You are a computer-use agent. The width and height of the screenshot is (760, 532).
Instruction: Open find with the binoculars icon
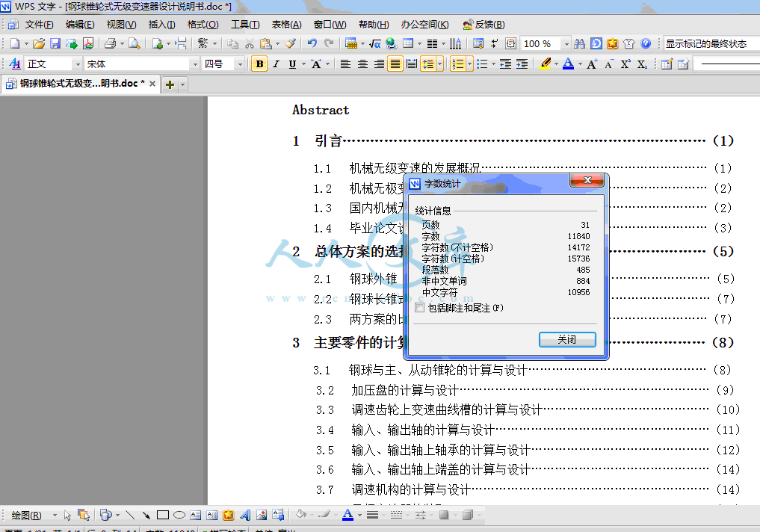click(x=579, y=43)
